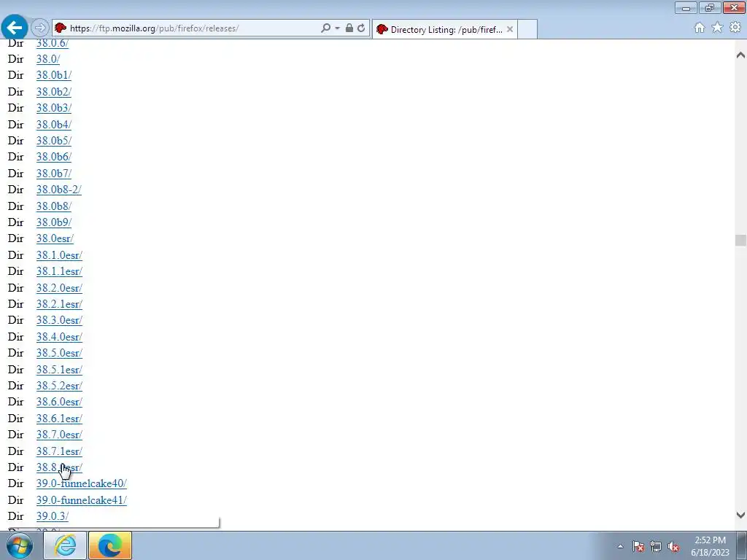Open the taskbar clock showing 2:52 PM
Screen dimensions: 747x560
pos(710,546)
